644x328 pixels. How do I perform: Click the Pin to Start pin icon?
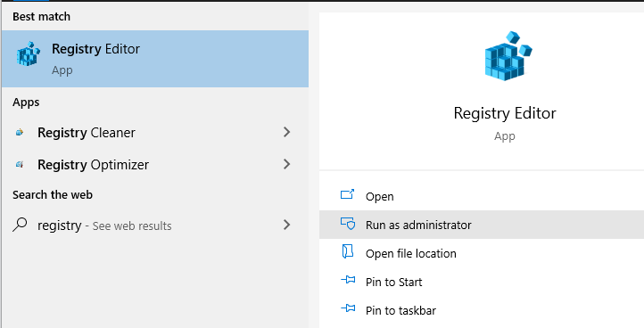[348, 280]
